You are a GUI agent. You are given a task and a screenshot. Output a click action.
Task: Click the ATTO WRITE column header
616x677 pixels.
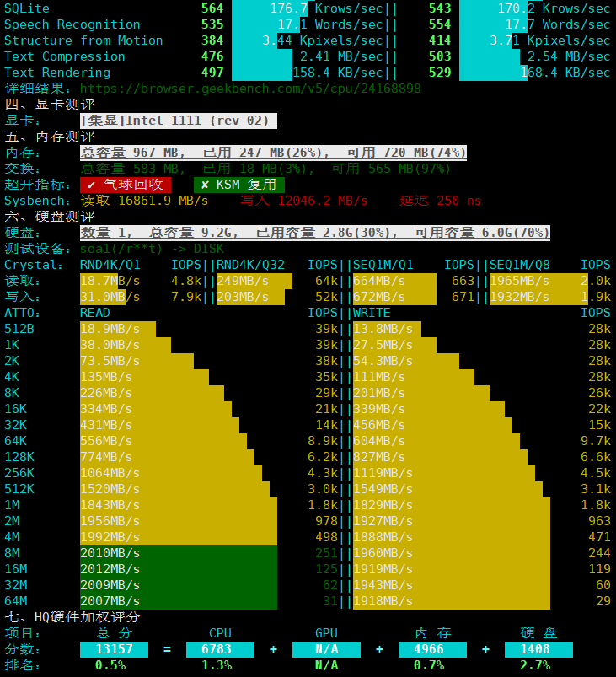point(372,313)
